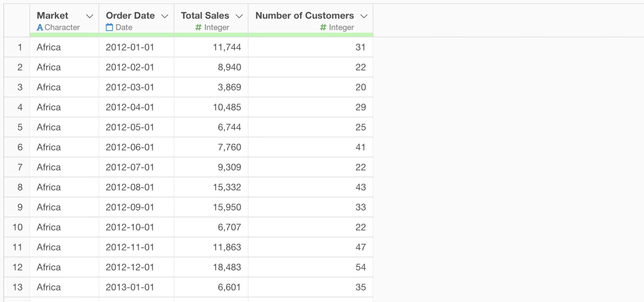Select row number 1
This screenshot has height=302, width=644.
click(20, 47)
